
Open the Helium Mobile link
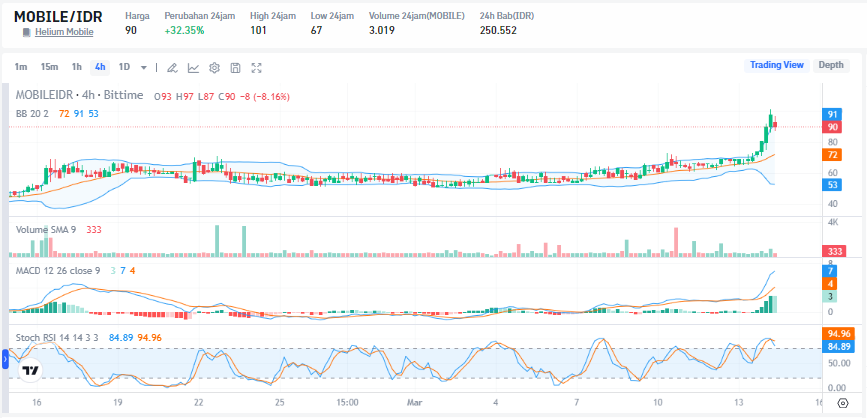[64, 32]
